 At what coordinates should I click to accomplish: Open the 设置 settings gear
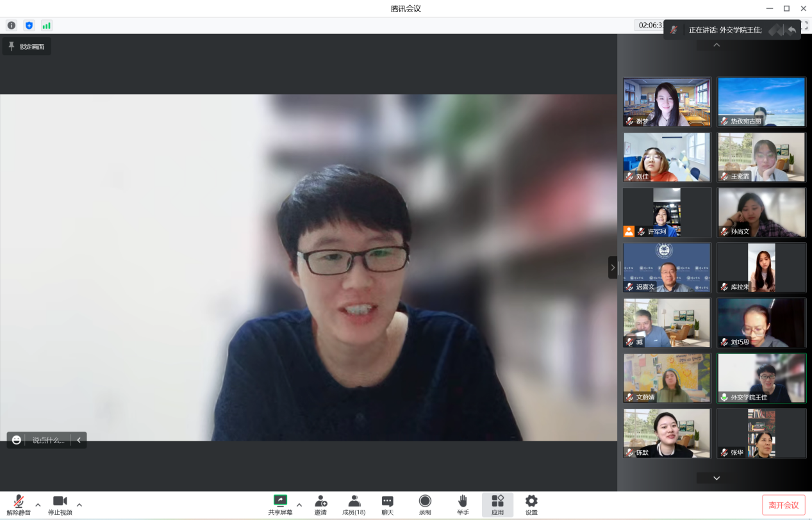pyautogui.click(x=531, y=504)
